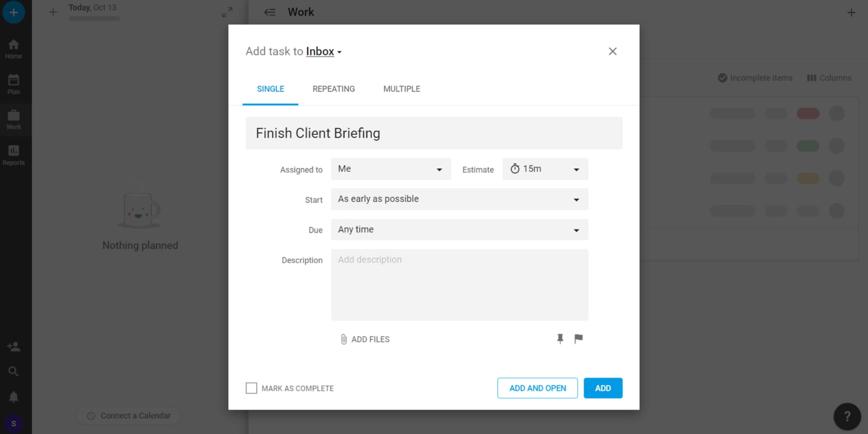Screen dimensions: 868x434
Task: Open the Plan calendar section
Action: (x=14, y=83)
